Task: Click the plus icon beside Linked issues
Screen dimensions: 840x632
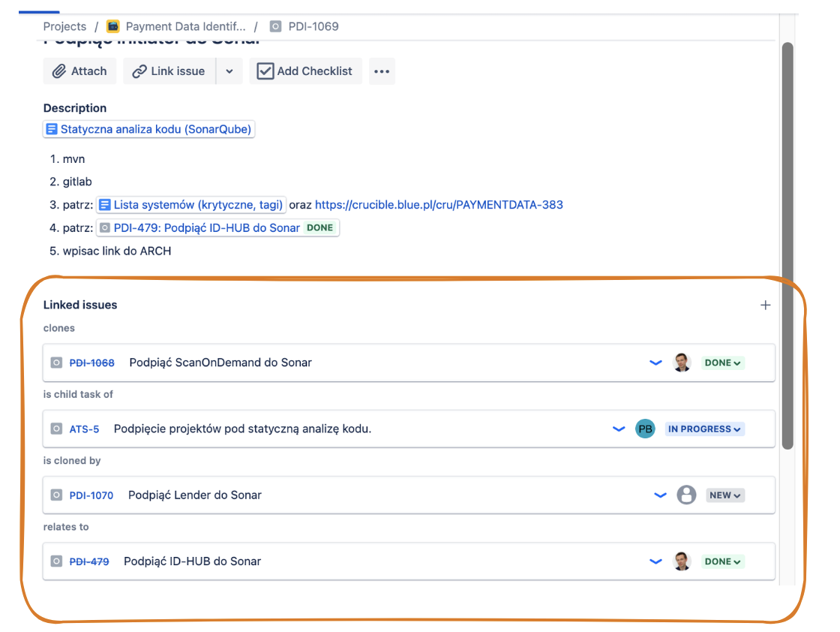Action: 765,305
